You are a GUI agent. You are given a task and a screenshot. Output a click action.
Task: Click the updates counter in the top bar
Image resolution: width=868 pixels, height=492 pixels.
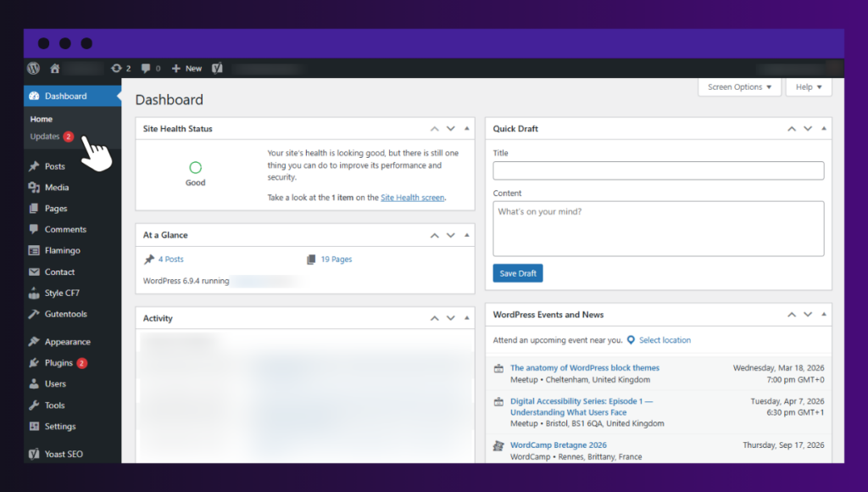(x=120, y=68)
